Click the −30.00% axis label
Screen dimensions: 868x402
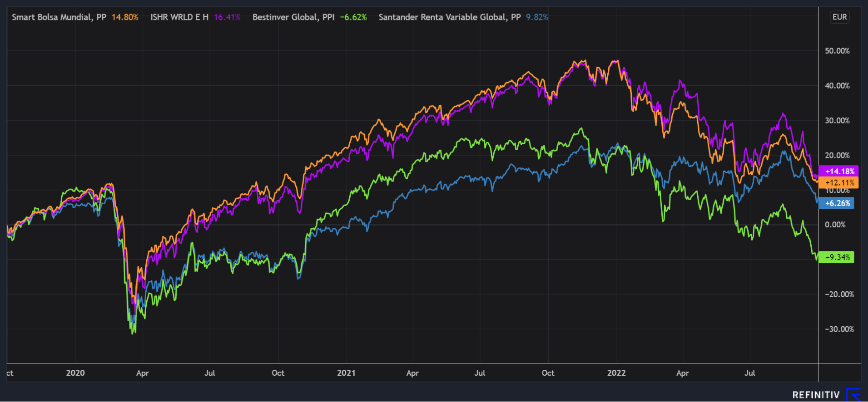tap(839, 329)
